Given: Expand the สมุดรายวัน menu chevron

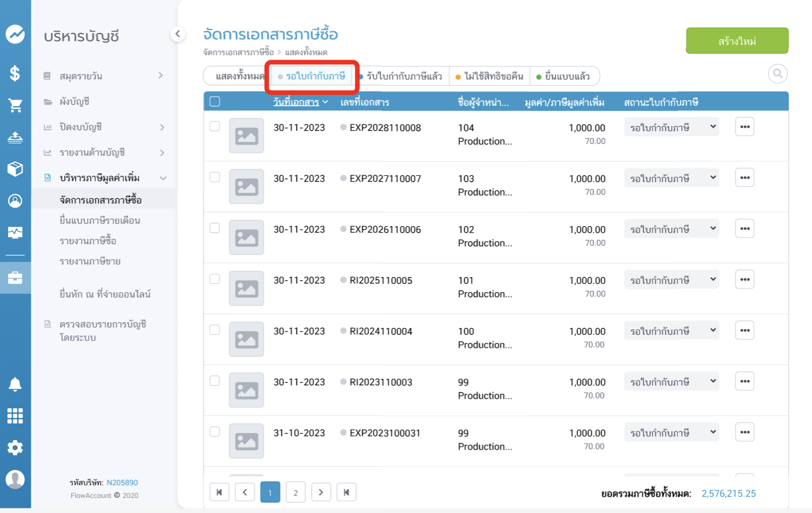Looking at the screenshot, I should click(161, 76).
